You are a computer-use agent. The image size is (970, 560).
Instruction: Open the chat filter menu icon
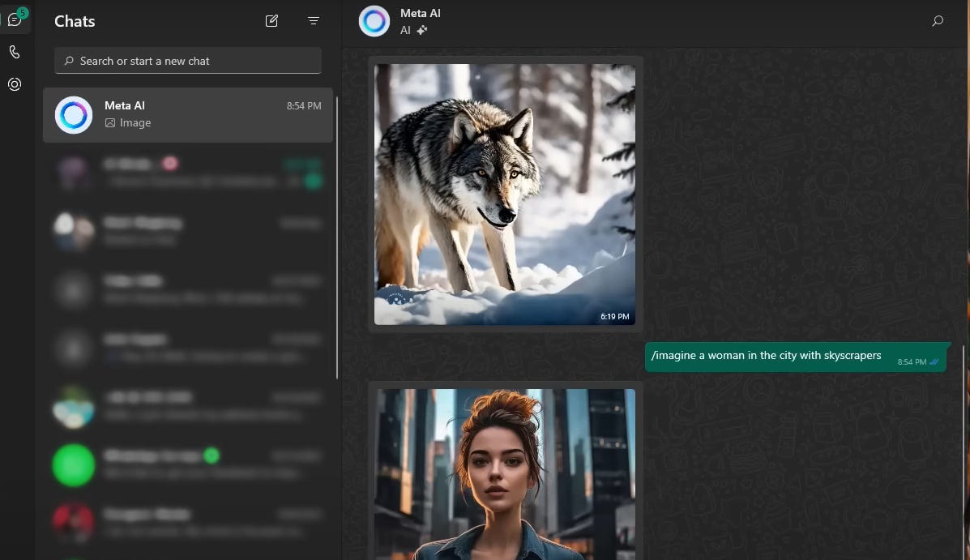click(x=314, y=21)
